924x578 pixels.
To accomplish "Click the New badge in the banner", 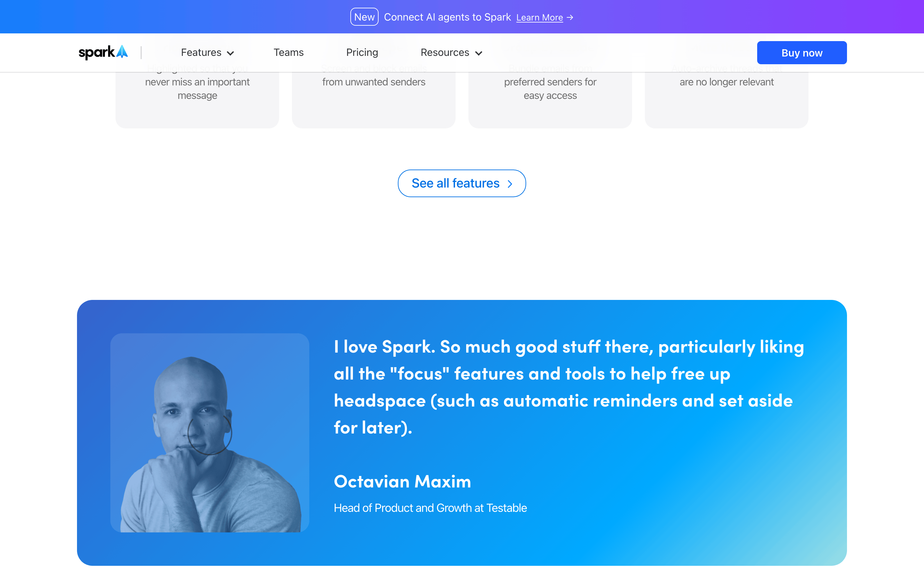I will [364, 17].
